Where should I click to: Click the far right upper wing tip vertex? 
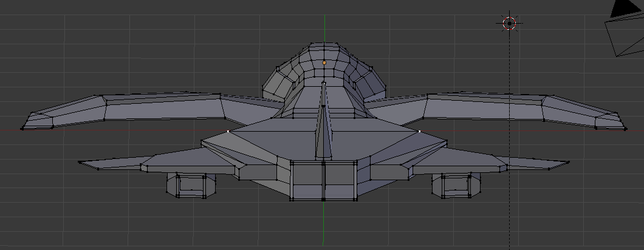pyautogui.click(x=626, y=129)
